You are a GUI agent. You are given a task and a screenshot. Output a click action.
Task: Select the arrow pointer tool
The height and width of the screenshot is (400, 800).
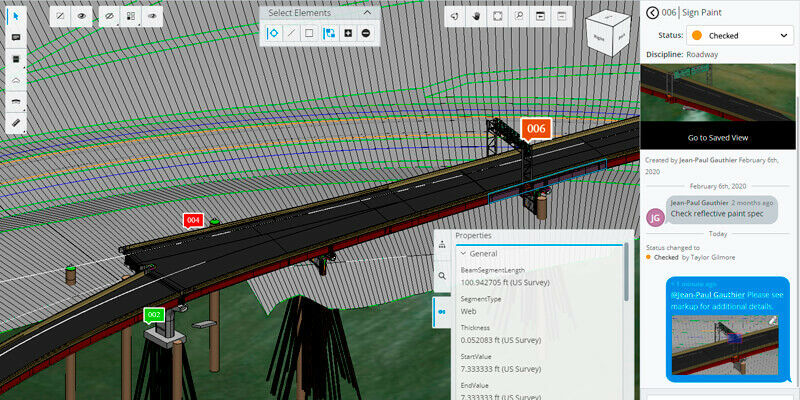[x=16, y=16]
